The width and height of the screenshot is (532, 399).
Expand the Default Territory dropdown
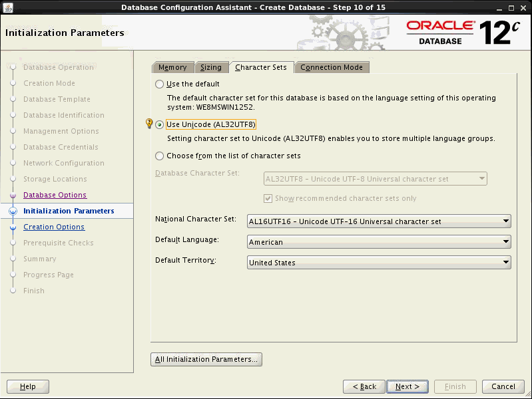point(379,263)
